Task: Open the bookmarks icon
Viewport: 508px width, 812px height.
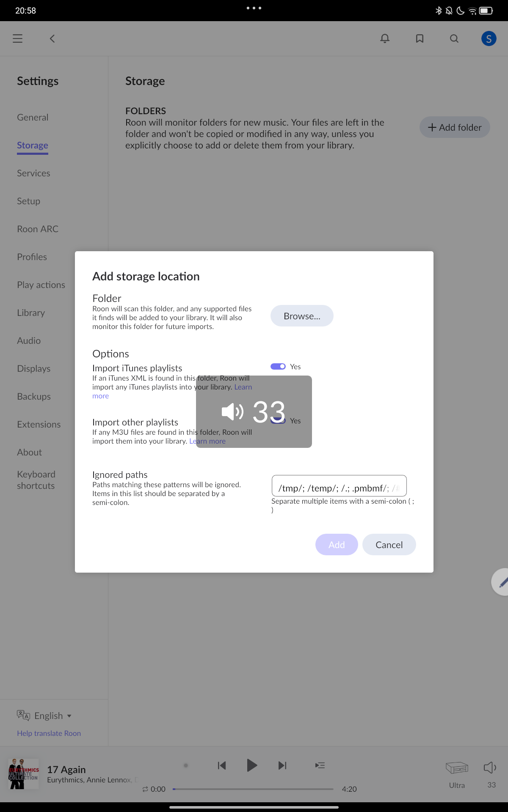Action: pos(420,38)
